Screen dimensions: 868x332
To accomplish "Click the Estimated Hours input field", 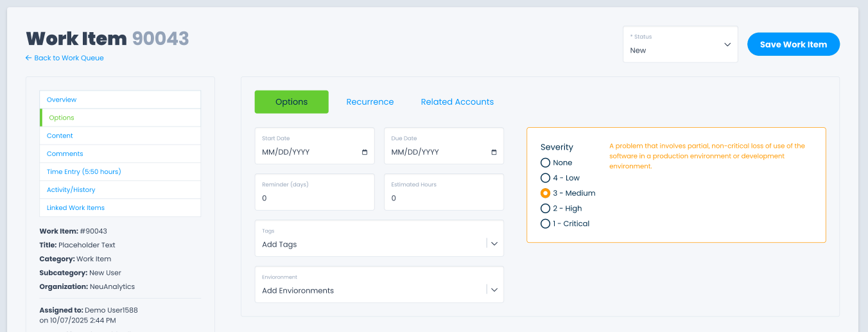I will (444, 198).
